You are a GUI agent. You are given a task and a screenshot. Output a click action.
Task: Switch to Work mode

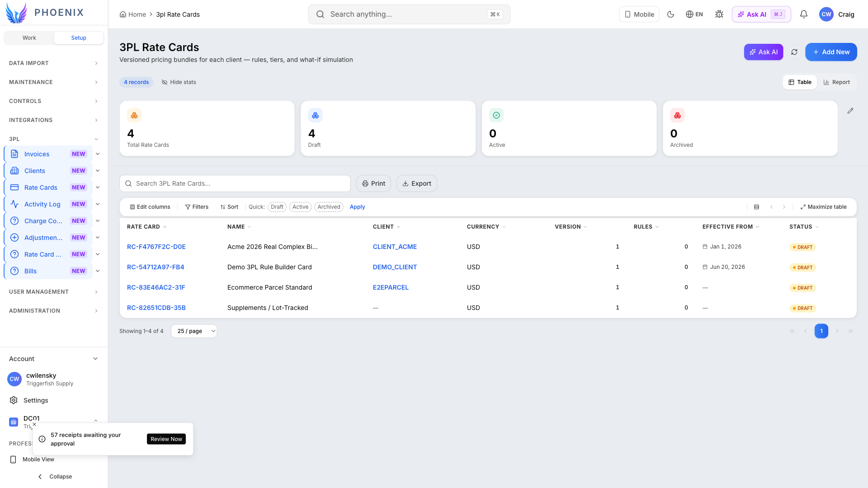pyautogui.click(x=29, y=38)
